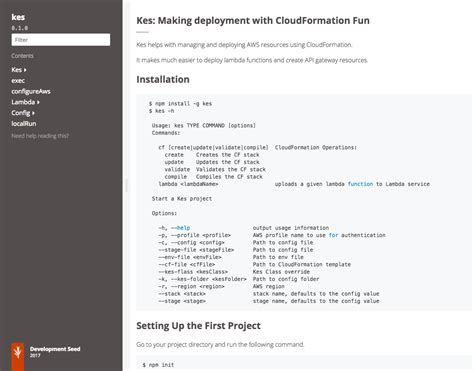Expand the Config section arrow
Viewport: 474px width, 371px height.
coord(33,113)
